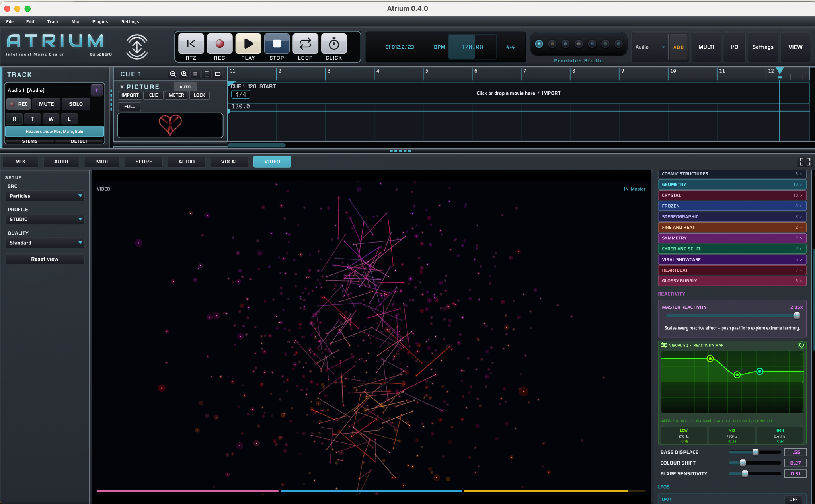
Task: Mute the Audio 1 track
Action: (47, 104)
